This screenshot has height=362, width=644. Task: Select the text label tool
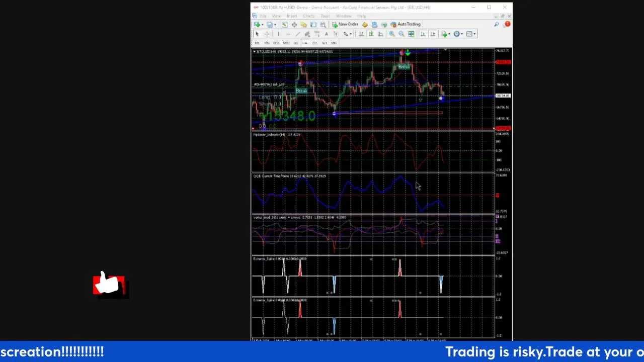(336, 34)
